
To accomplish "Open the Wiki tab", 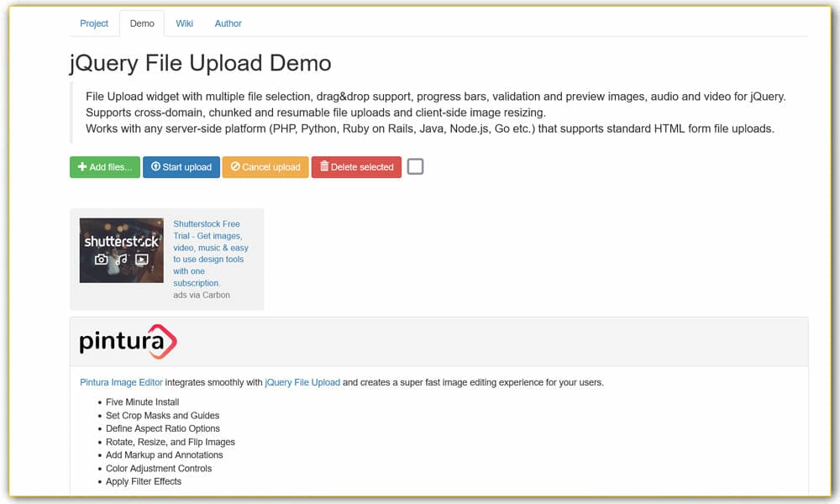I will [184, 24].
